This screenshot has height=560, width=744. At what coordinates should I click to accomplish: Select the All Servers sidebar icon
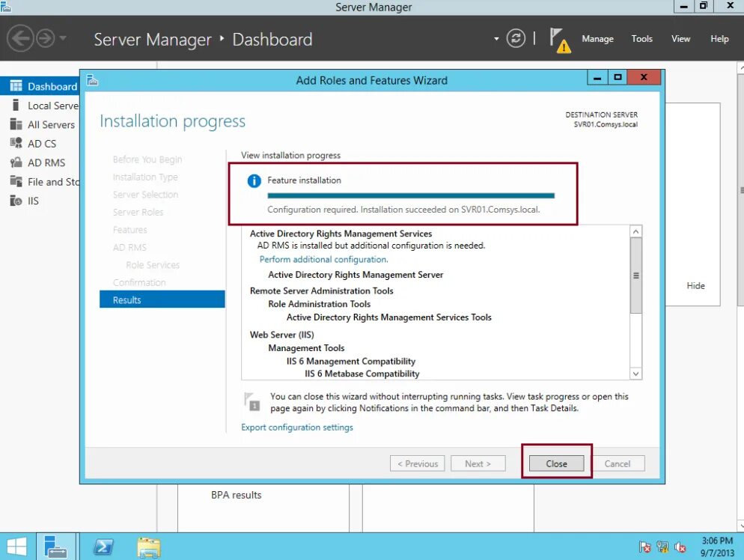pyautogui.click(x=16, y=124)
